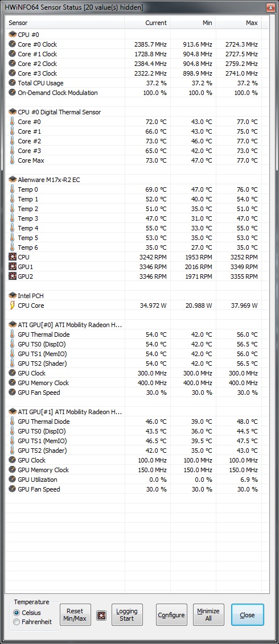Click the Intel PCH sensor icon
The height and width of the screenshot is (644, 279).
(x=13, y=296)
